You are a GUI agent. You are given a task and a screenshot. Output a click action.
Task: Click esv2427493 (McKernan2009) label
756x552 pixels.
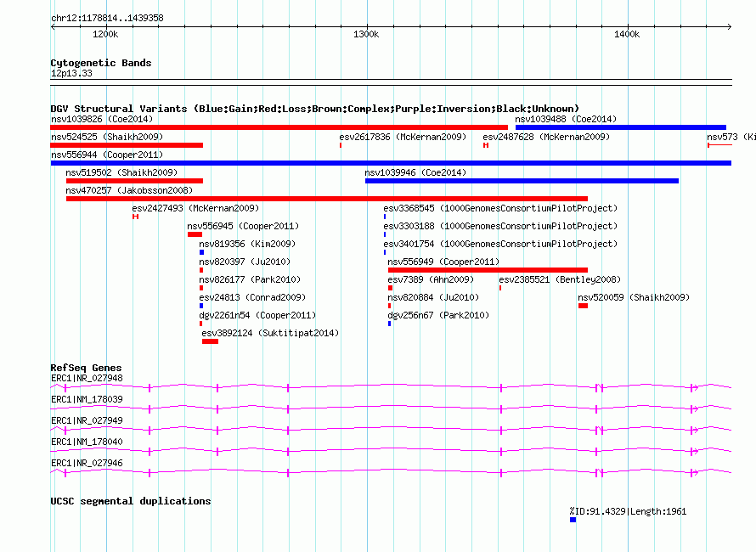pyautogui.click(x=195, y=208)
